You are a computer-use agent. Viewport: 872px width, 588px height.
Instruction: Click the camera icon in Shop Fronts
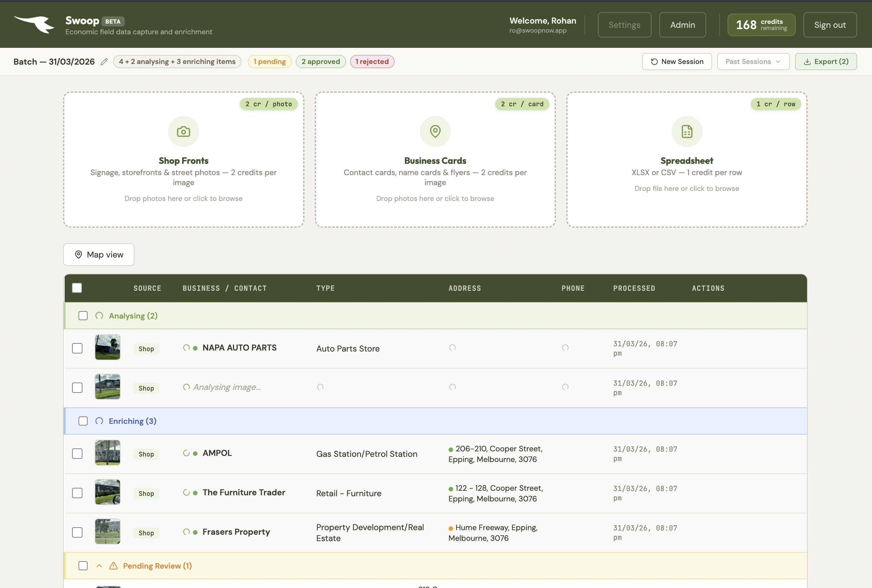[x=183, y=131]
